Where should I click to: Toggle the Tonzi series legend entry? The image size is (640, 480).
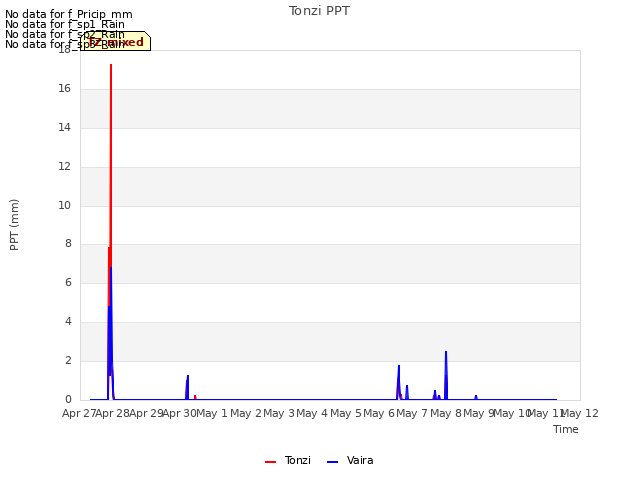tap(288, 460)
